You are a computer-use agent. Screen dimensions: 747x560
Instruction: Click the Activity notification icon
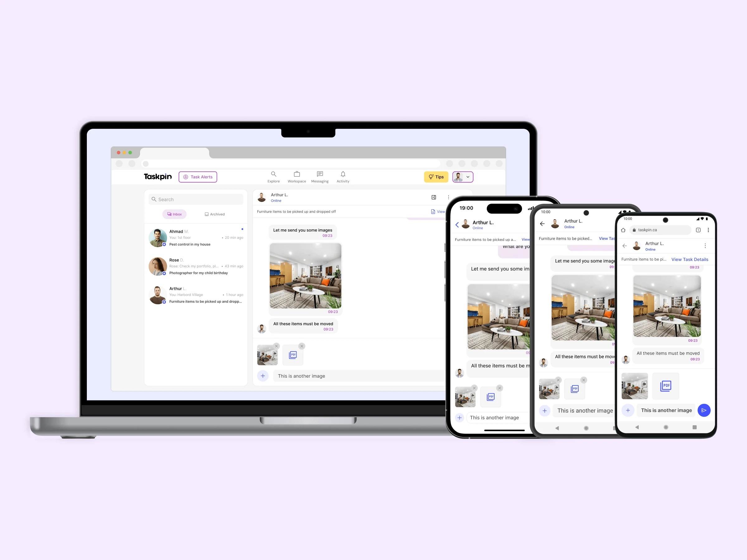343,175
